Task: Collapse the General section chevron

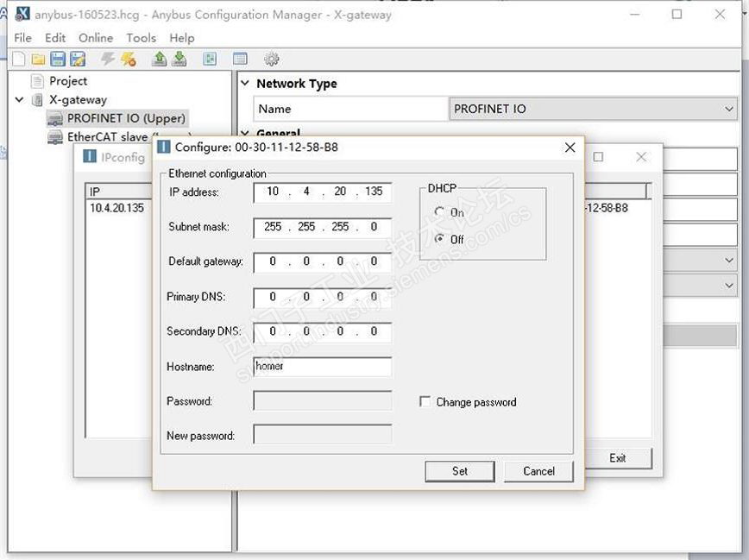Action: [245, 133]
